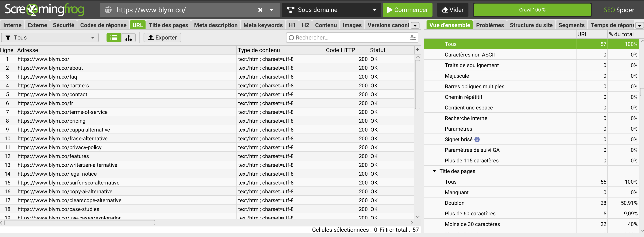
Task: Open hidden tabs arrow after Versions canoniques
Action: [415, 25]
